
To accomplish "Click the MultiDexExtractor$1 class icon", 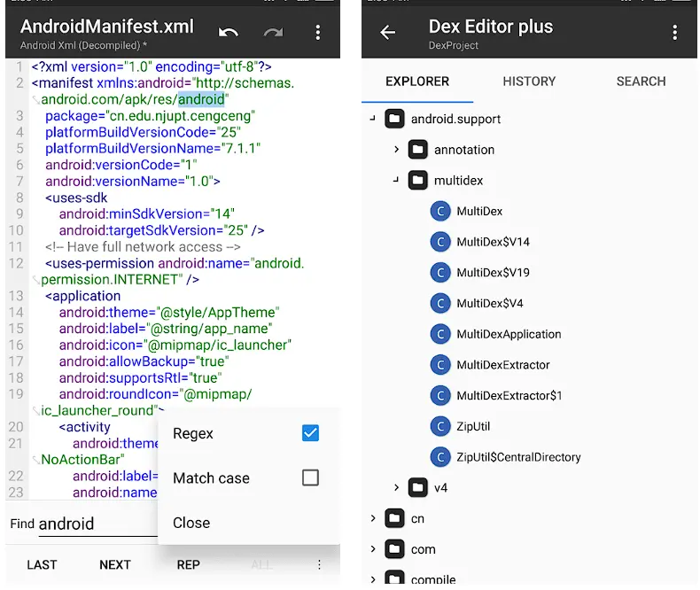I will point(440,396).
